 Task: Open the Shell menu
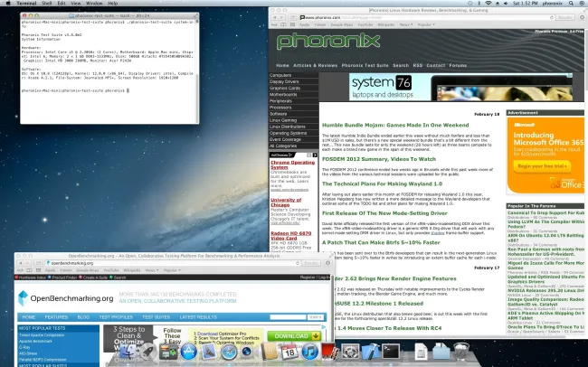[x=47, y=3]
